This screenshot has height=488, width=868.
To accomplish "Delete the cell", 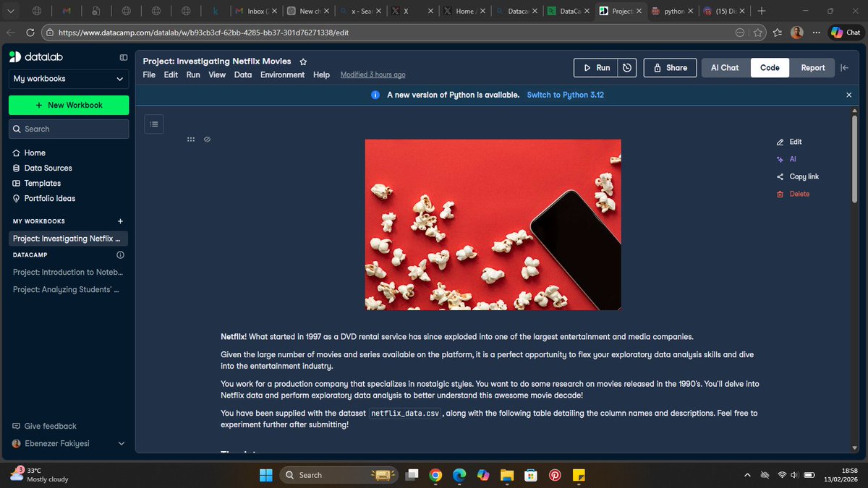I will [x=793, y=194].
